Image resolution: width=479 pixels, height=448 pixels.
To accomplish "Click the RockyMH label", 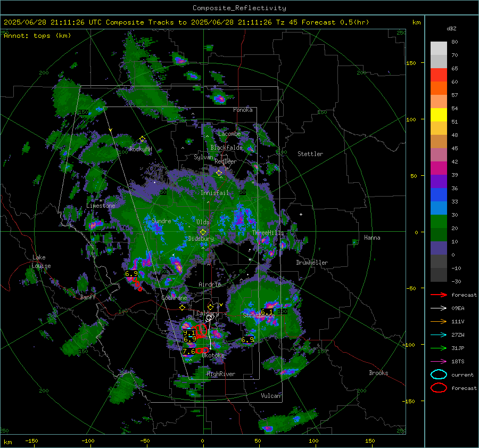I will coord(141,149).
